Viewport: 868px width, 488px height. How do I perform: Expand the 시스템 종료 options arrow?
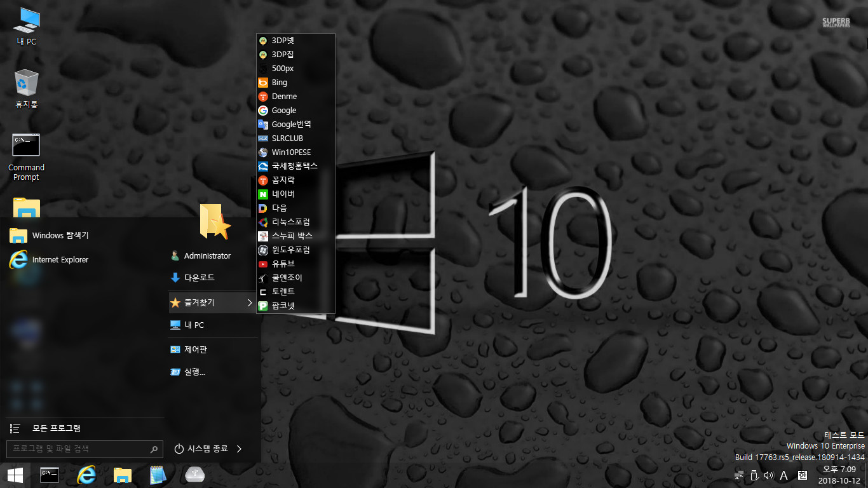239,449
